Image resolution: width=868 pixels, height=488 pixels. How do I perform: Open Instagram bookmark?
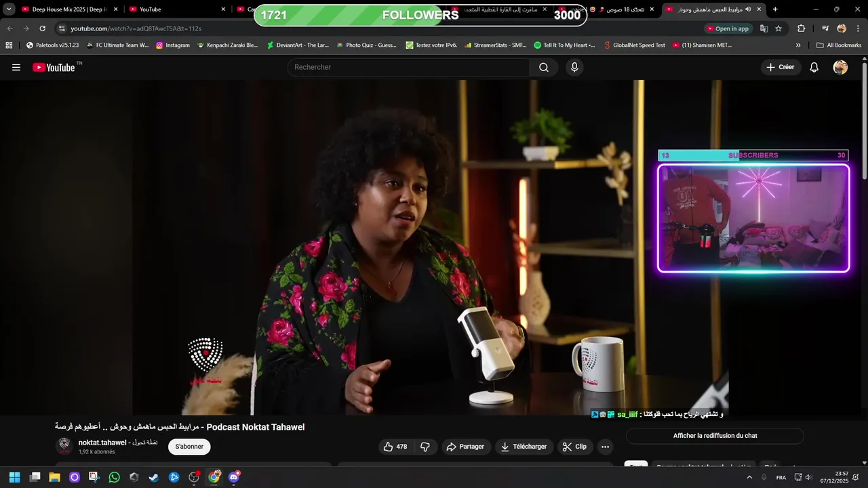(x=173, y=45)
